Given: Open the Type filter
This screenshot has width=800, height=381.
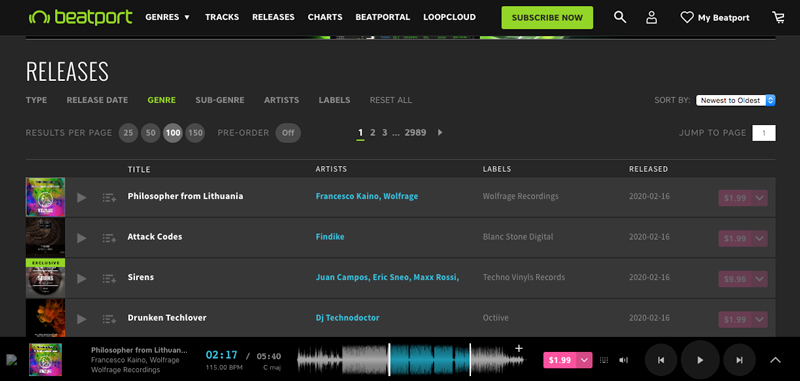Looking at the screenshot, I should pyautogui.click(x=36, y=100).
